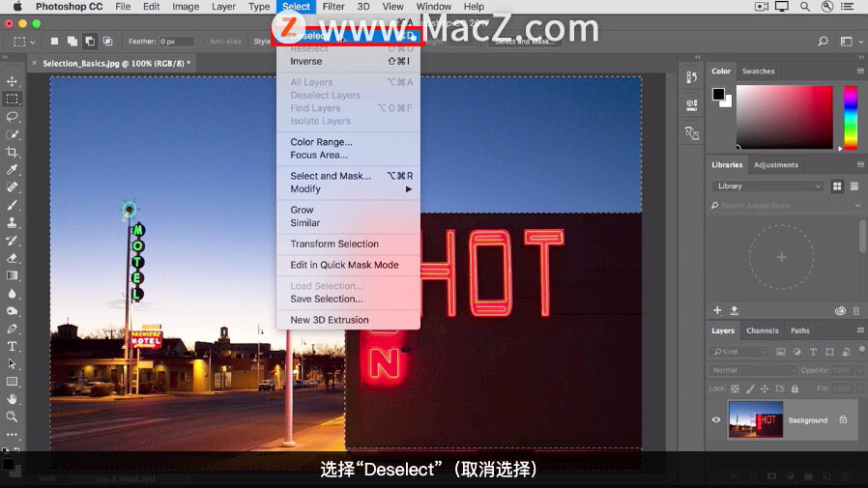Select the Eyedropper tool

(x=12, y=170)
